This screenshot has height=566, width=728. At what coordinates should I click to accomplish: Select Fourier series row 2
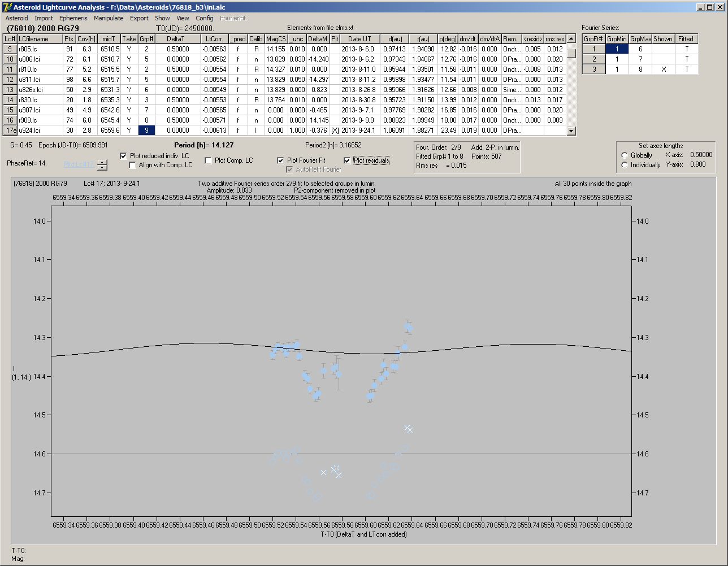point(594,59)
